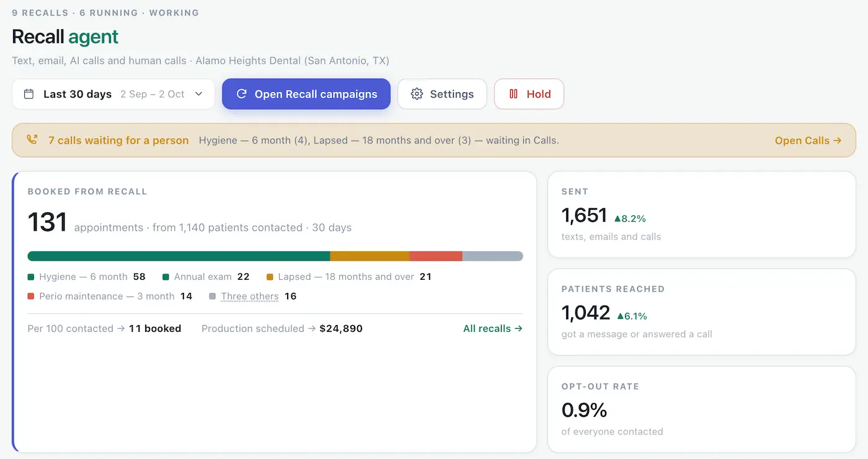Click the Hygiene — 6 month green swatch
Screen dimensions: 868x459
[31, 277]
